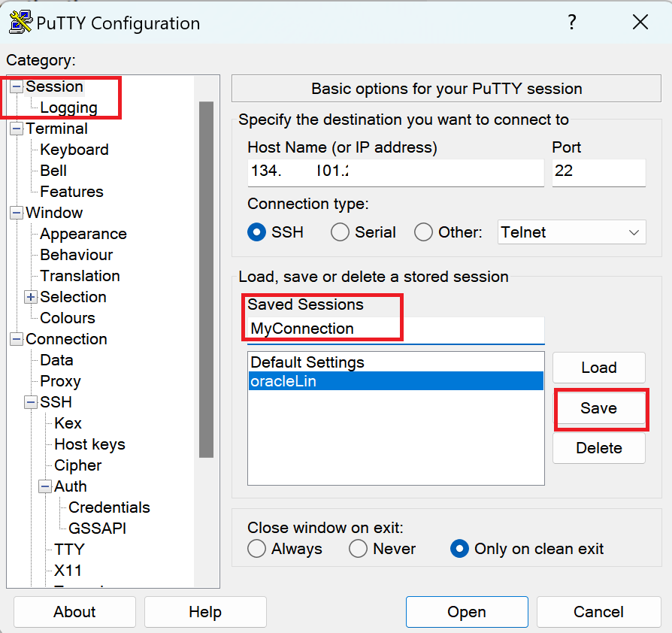Viewport: 672px width, 633px height.
Task: Open the Credentials settings category
Action: point(109,507)
